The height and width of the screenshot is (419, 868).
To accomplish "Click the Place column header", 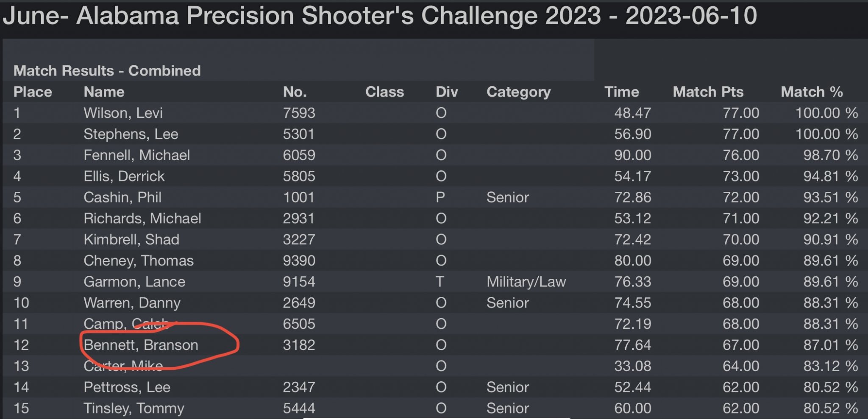I will coord(33,92).
